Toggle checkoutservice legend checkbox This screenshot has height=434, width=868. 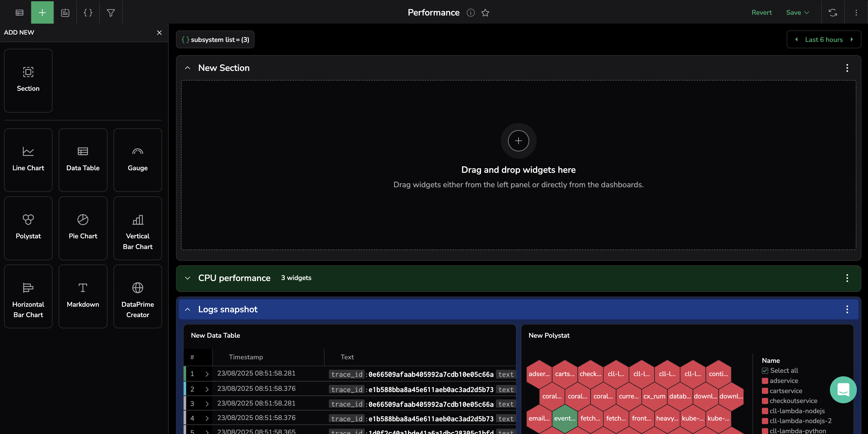(x=765, y=401)
